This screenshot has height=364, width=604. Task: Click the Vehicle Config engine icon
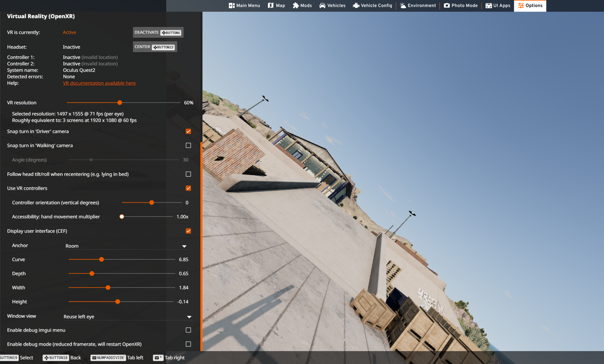coord(356,6)
